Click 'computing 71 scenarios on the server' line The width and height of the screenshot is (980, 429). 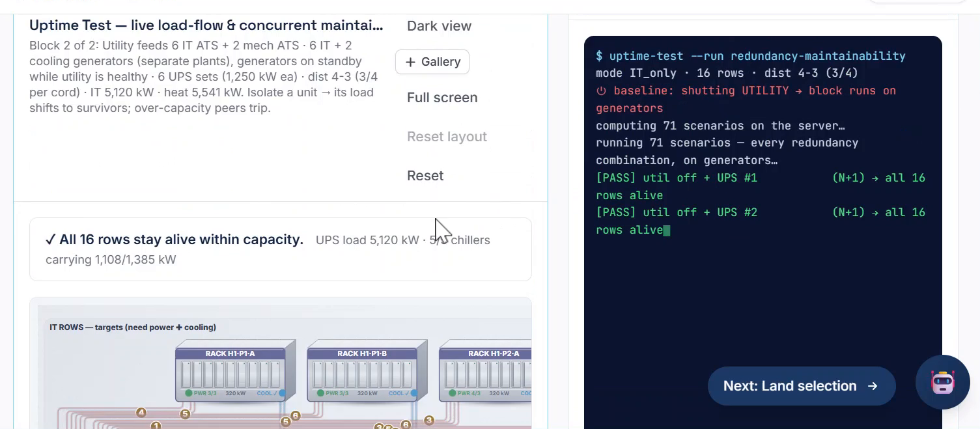[x=720, y=126]
